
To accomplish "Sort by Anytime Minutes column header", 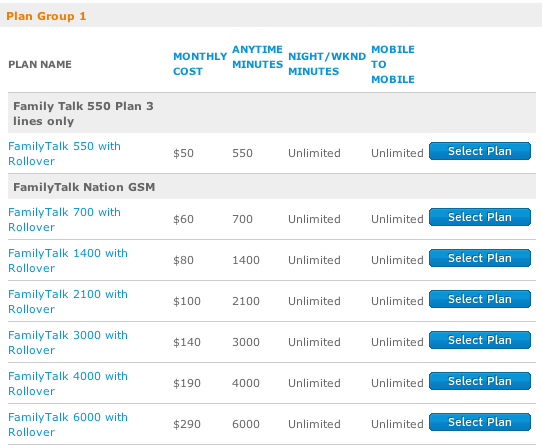I will [258, 57].
